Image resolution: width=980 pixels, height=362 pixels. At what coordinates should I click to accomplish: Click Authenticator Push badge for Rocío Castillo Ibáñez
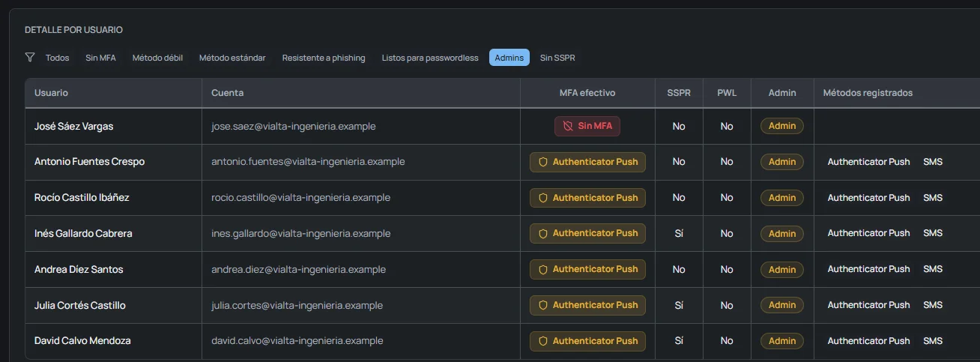pos(587,198)
